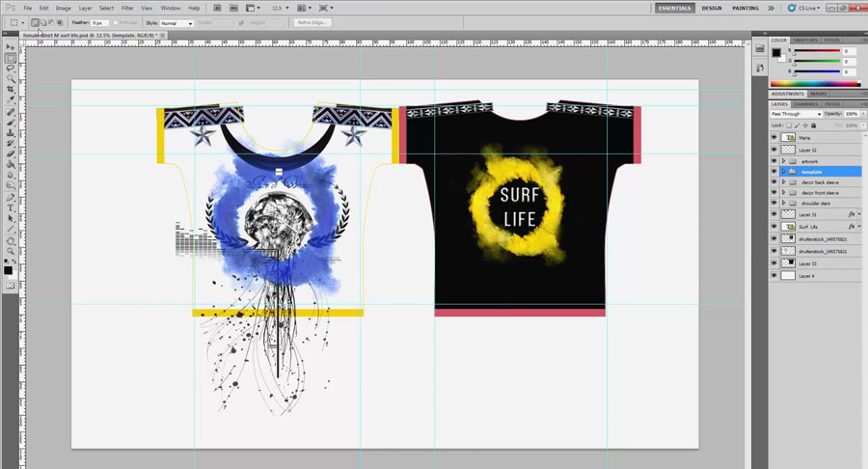868x469 pixels.
Task: Open the Image menu
Action: coord(63,8)
